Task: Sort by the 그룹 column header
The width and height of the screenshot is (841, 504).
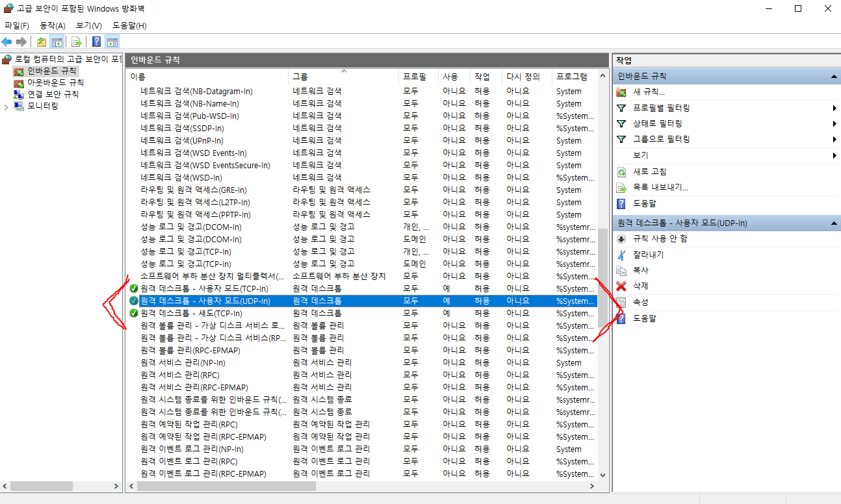Action: 343,77
